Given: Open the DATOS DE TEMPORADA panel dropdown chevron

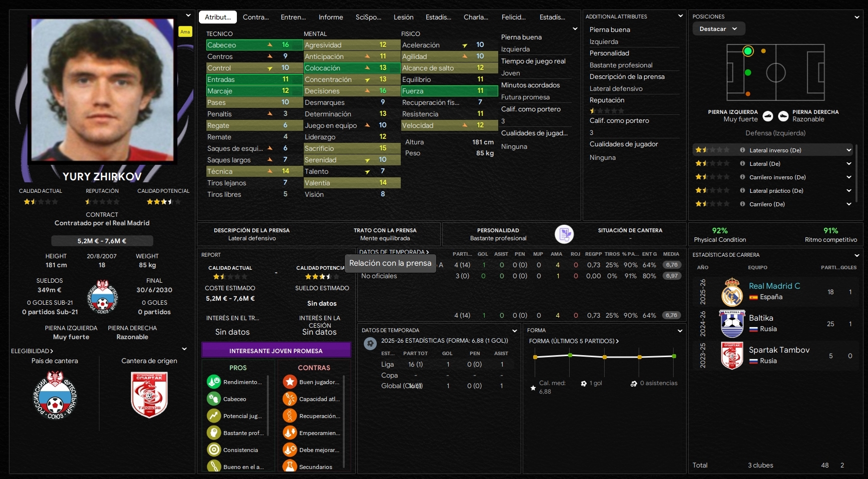Looking at the screenshot, I should pos(515,331).
